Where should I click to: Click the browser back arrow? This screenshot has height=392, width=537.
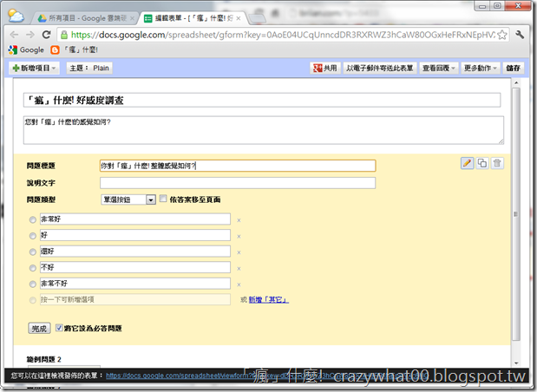(x=14, y=35)
